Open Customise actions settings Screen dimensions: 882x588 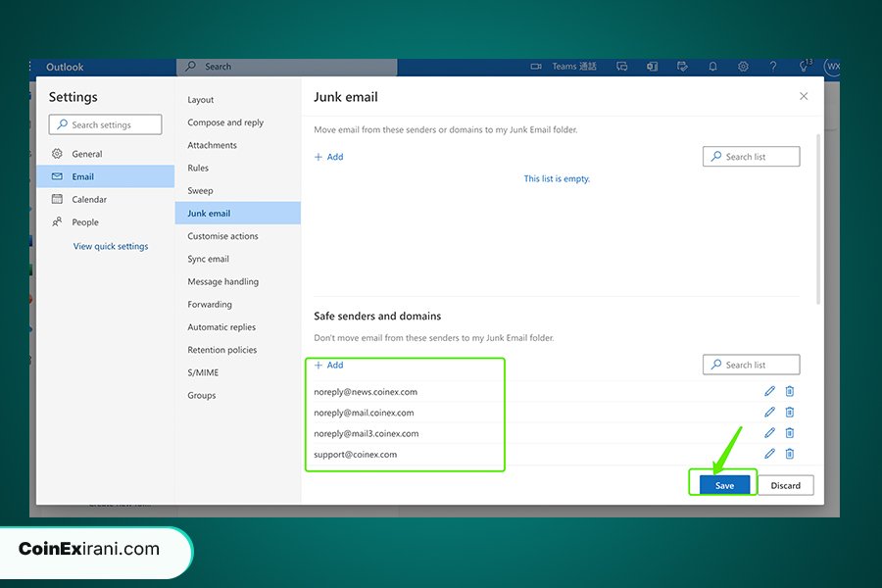pos(237,236)
